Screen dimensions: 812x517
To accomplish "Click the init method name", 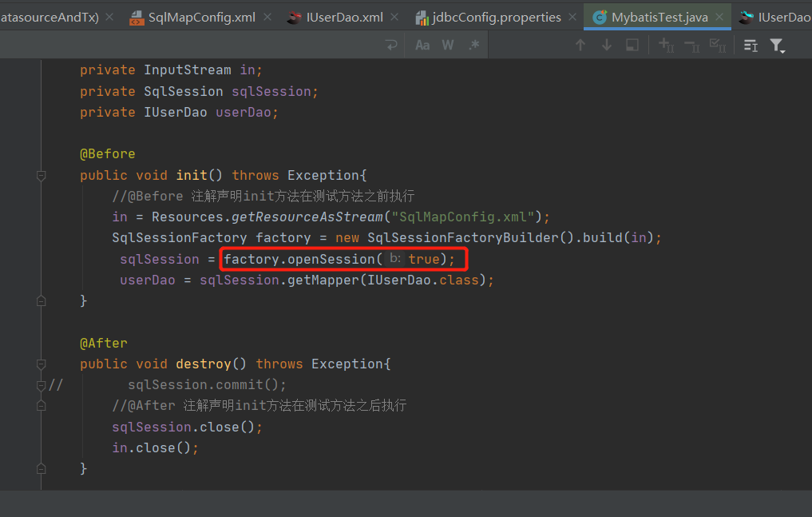I will pos(192,175).
